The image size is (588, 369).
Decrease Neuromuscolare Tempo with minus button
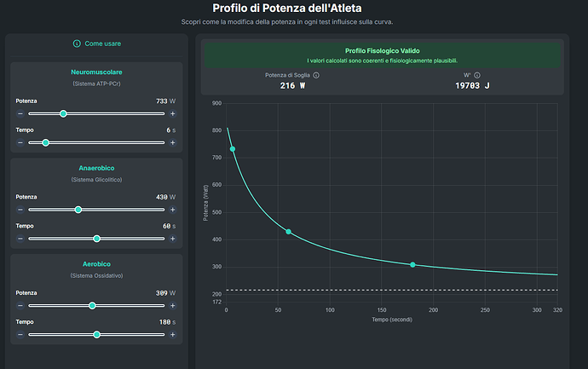[20, 142]
